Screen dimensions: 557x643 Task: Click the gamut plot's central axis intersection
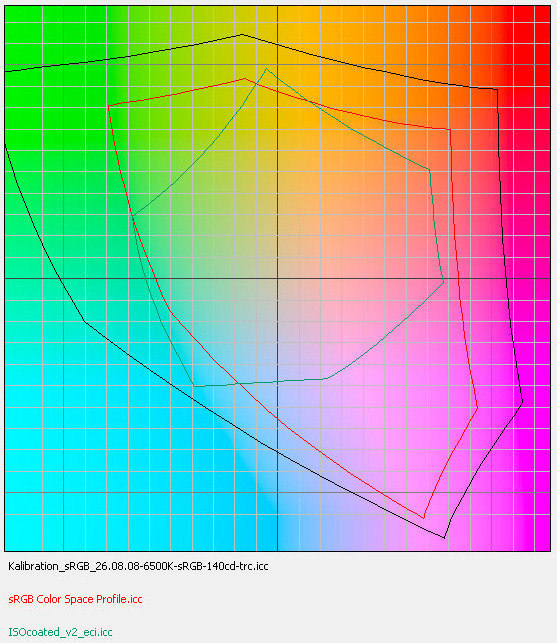[x=278, y=278]
